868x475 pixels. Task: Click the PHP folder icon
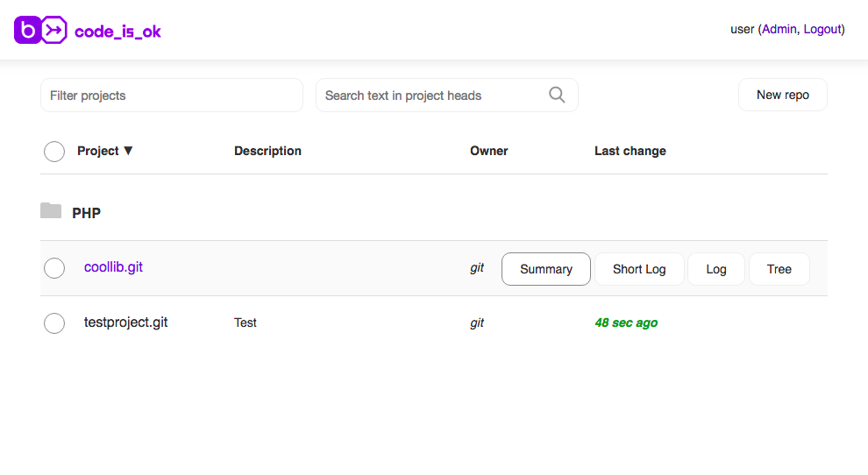coord(51,211)
